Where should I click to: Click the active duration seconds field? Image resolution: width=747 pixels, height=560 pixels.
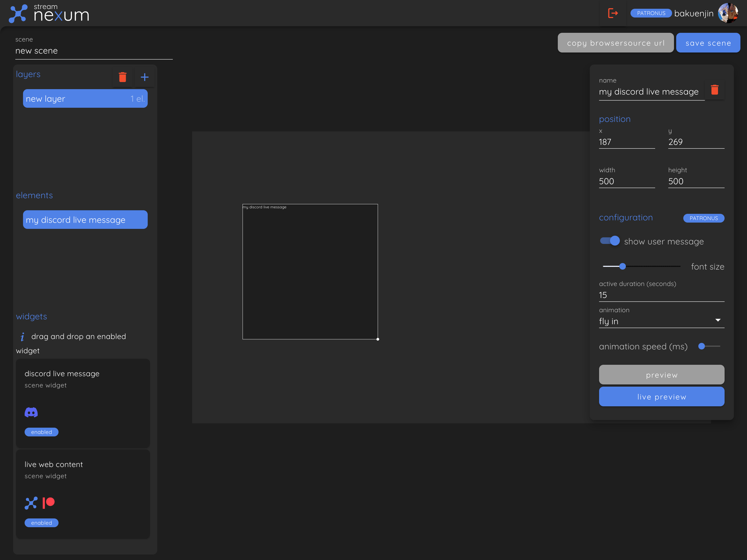(661, 295)
